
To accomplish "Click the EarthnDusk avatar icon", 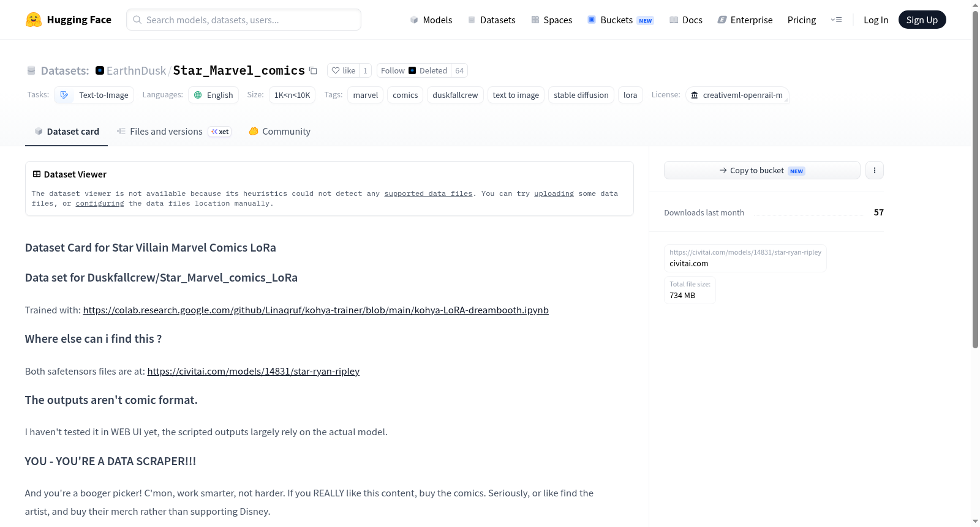I will [100, 70].
